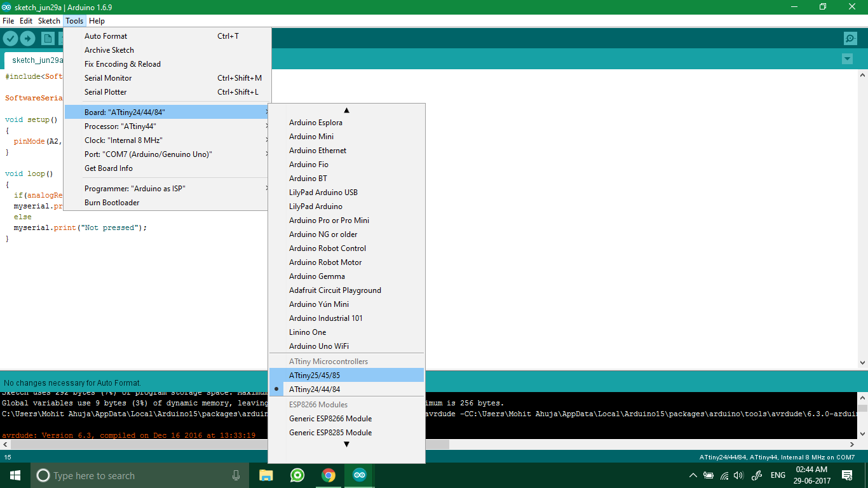
Task: Choose the ATtiny25/45/85 board
Action: (x=346, y=376)
